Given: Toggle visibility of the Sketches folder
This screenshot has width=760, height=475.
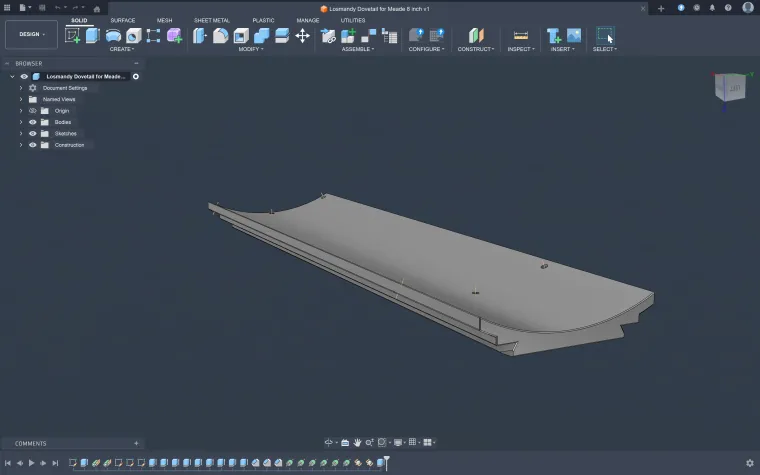Looking at the screenshot, I should click(32, 133).
